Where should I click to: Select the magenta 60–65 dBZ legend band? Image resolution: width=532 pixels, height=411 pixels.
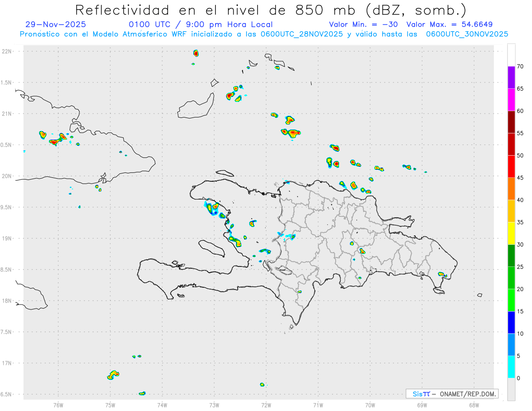(x=511, y=100)
